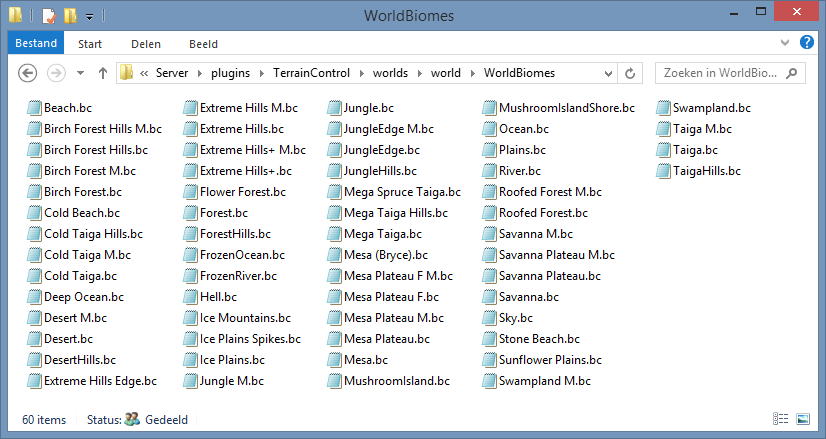The height and width of the screenshot is (439, 826).
Task: Click the Back navigation arrow
Action: pyautogui.click(x=27, y=73)
